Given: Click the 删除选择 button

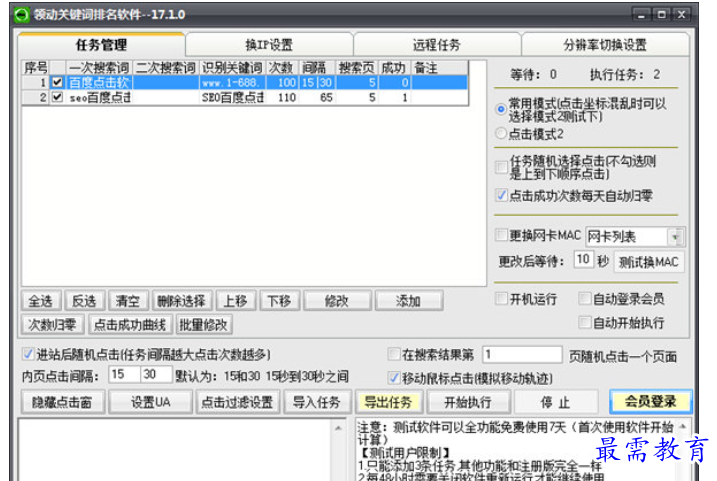Looking at the screenshot, I should [x=182, y=301].
